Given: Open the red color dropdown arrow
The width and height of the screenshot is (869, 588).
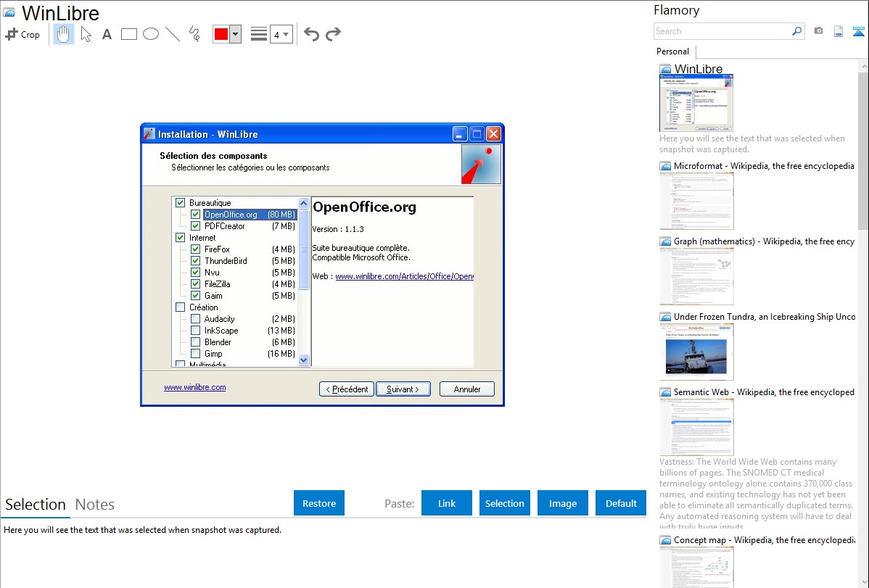Looking at the screenshot, I should 235,34.
